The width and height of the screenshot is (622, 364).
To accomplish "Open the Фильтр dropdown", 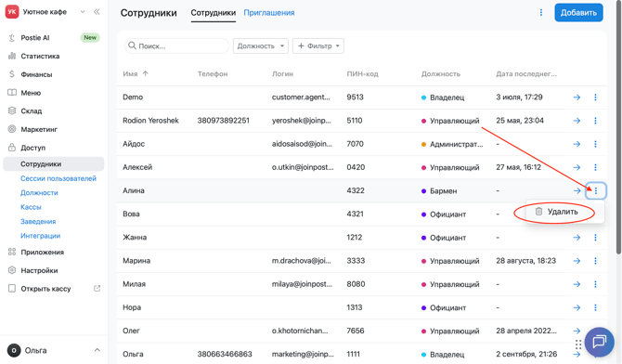I will 318,46.
